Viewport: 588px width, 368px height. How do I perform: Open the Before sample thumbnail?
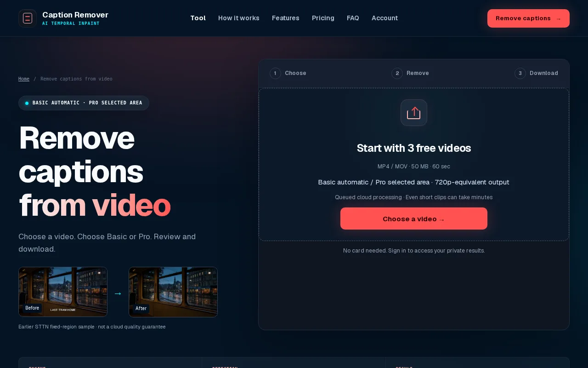point(63,292)
